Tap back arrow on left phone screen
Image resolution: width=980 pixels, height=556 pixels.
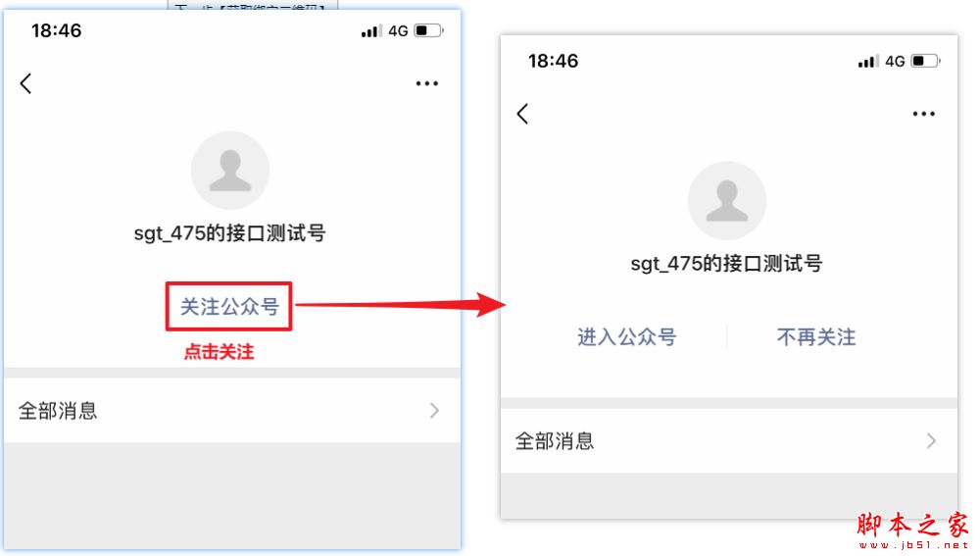pos(25,83)
